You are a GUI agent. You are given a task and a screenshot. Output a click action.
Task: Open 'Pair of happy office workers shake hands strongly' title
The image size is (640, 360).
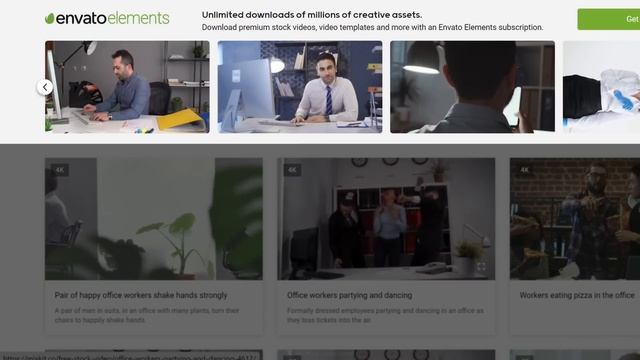coord(141,295)
